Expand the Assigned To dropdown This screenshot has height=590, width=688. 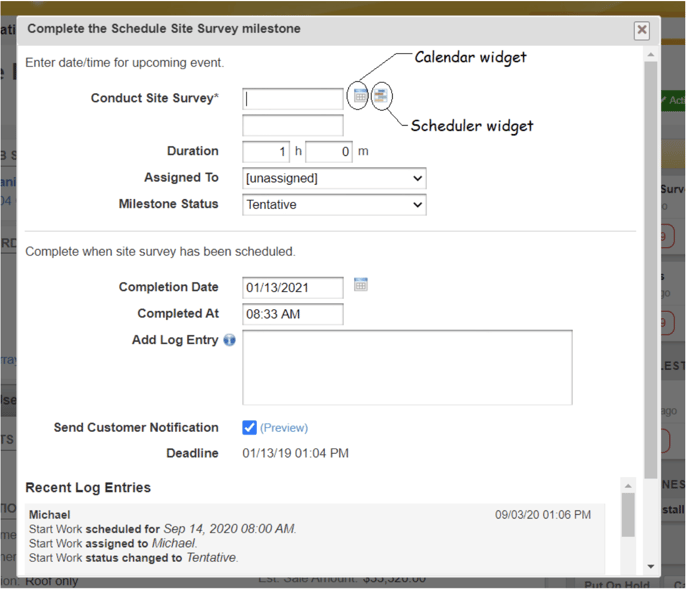coord(334,178)
